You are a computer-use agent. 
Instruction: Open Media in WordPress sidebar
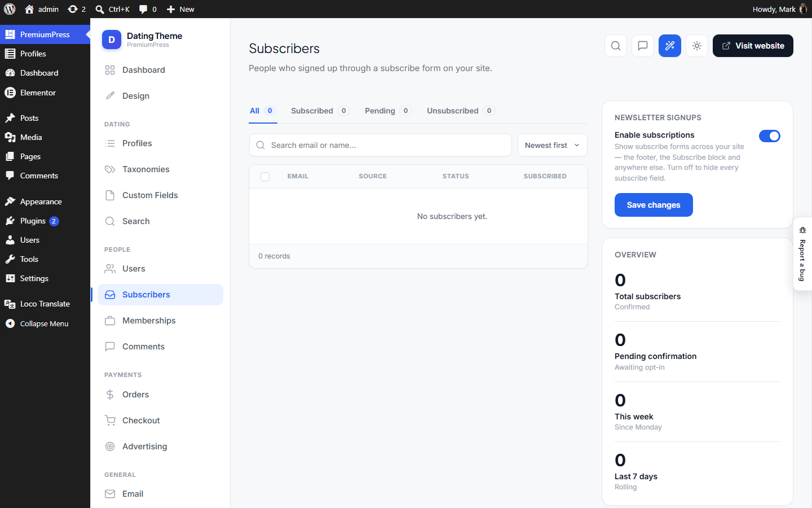click(45, 137)
